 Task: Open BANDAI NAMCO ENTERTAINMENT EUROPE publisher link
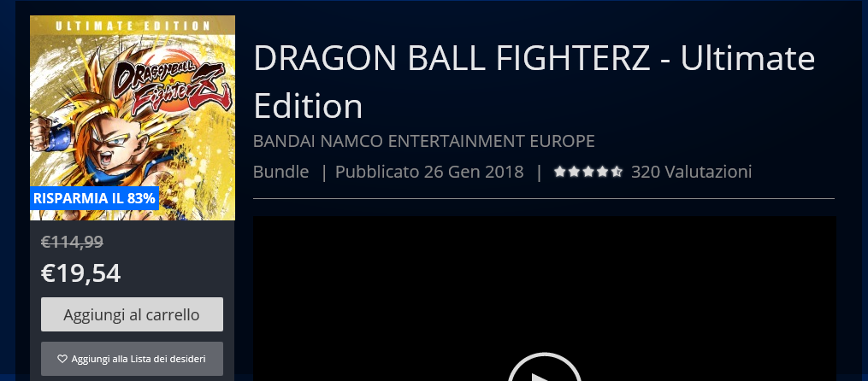pyautogui.click(x=423, y=141)
